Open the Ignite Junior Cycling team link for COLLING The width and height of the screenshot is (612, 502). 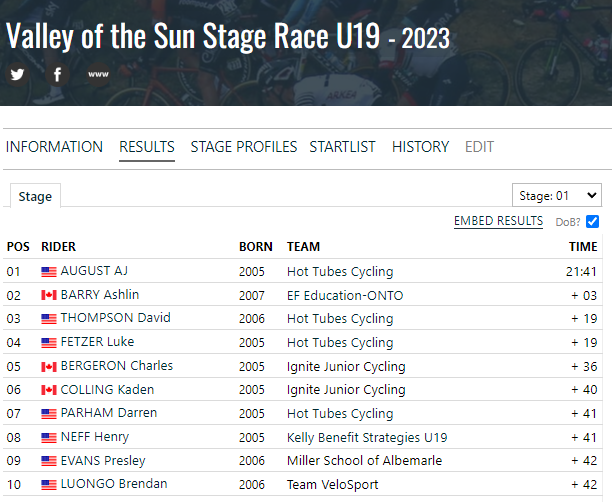(x=346, y=390)
